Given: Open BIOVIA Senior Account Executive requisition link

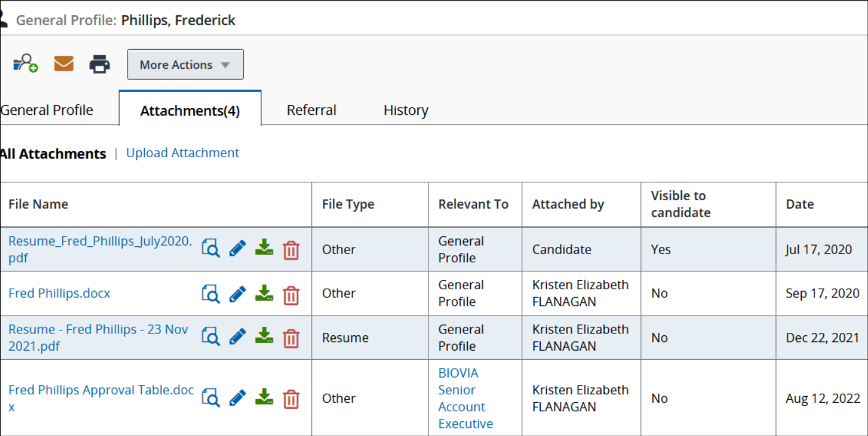Looking at the screenshot, I should pos(464,398).
